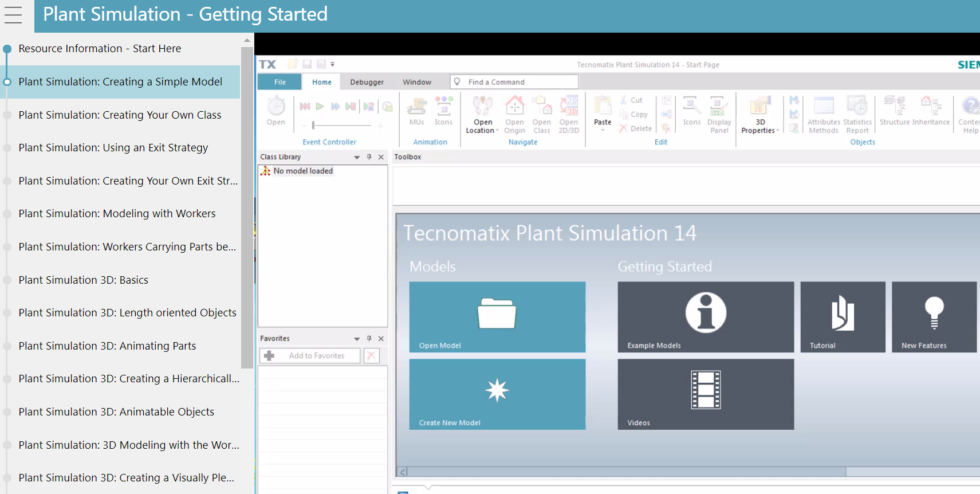Click the Open Model folder tile

tap(497, 317)
